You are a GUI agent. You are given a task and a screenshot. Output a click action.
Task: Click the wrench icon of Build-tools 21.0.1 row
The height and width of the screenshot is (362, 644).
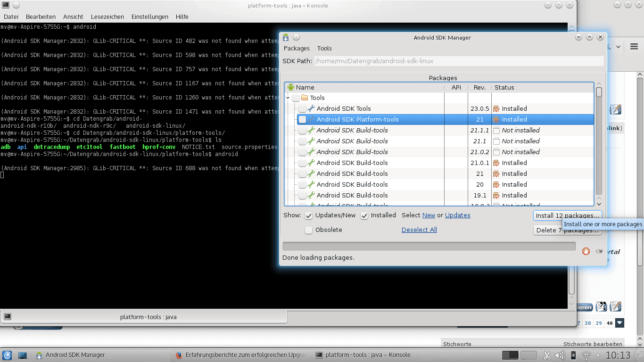click(311, 163)
